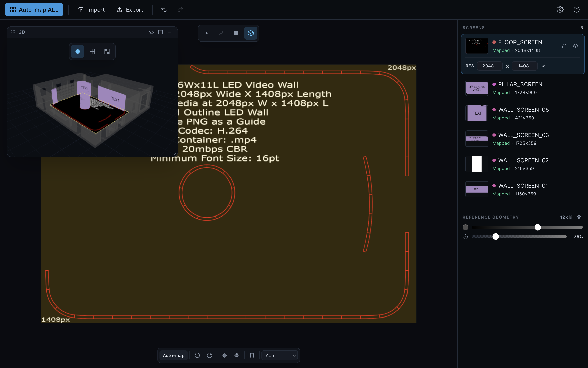Viewport: 588px width, 368px height.
Task: Click the 3D panel corner grip
Action: [x=175, y=154]
